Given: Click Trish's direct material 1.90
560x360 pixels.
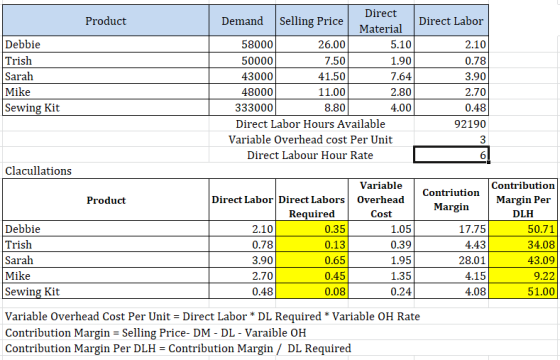Looking at the screenshot, I should [x=381, y=60].
